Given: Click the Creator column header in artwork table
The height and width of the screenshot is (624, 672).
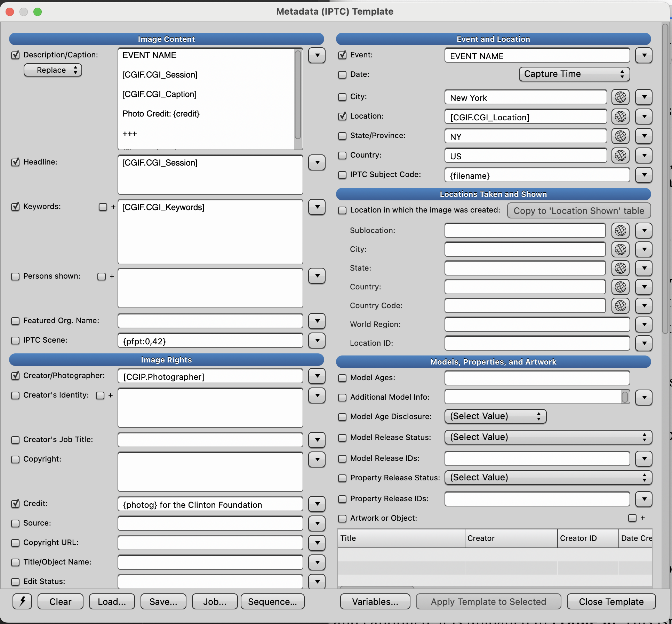Looking at the screenshot, I should (511, 538).
